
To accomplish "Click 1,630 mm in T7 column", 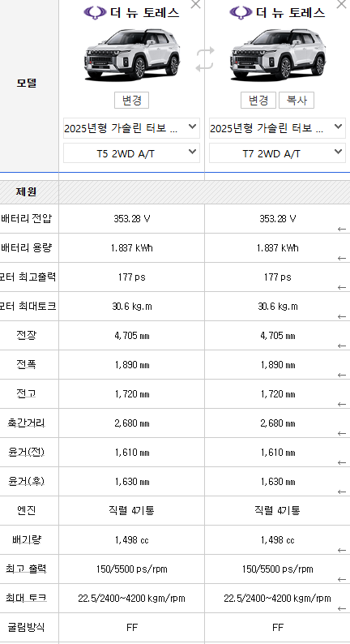I will coord(277,481).
